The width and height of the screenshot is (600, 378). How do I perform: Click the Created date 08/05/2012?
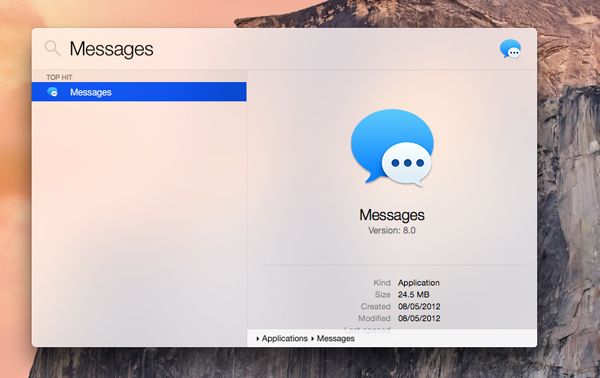coord(419,306)
